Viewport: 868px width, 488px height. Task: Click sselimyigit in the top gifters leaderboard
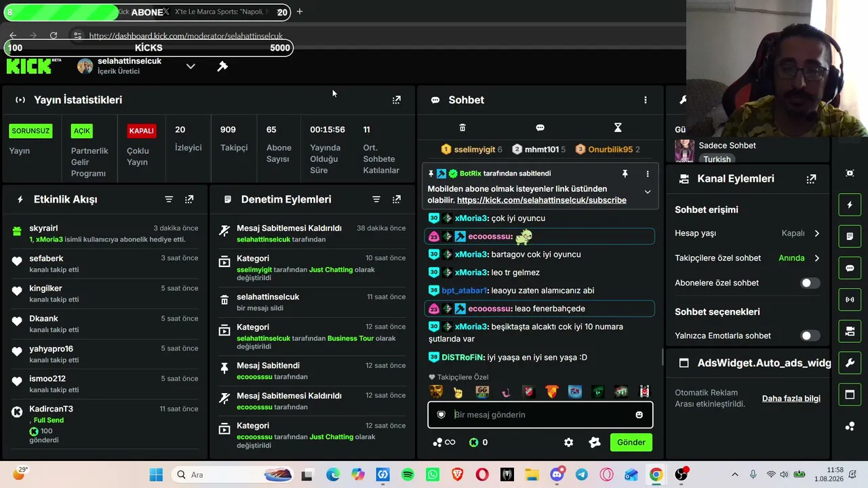[x=474, y=149]
